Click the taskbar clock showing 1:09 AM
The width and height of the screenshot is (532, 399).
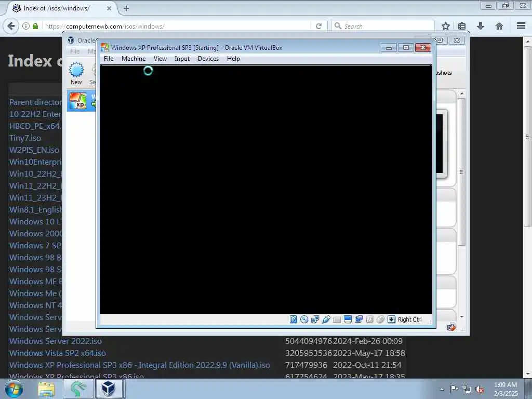click(x=506, y=389)
